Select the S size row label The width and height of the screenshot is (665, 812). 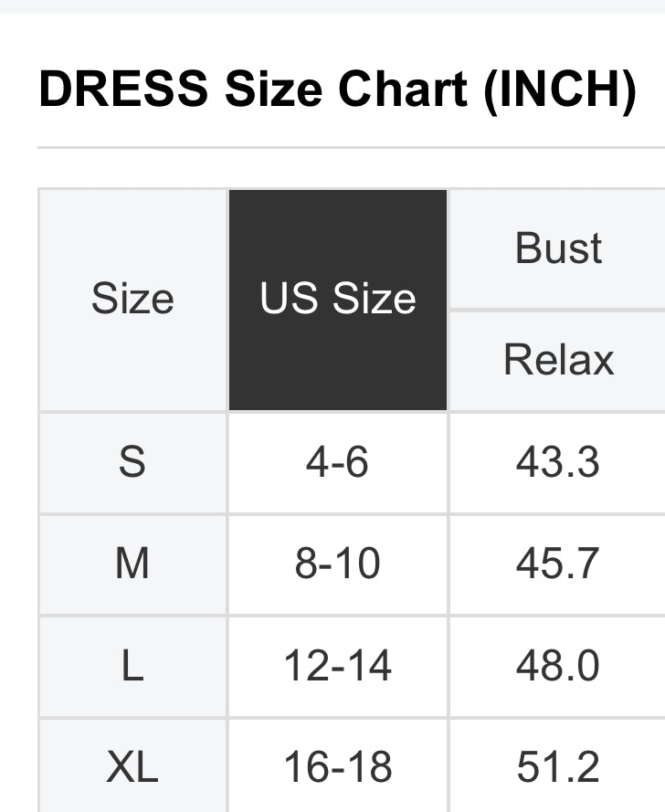132,462
